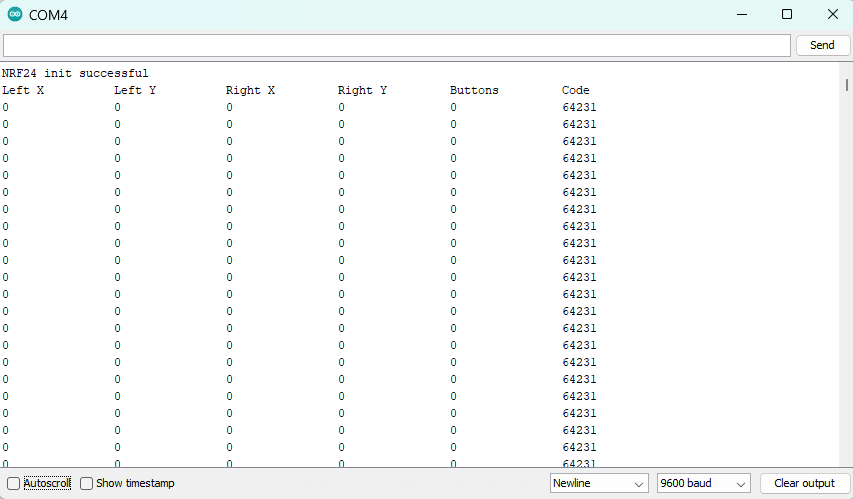Click the 'Right Y' column header
This screenshot has height=499, width=853.
(362, 90)
